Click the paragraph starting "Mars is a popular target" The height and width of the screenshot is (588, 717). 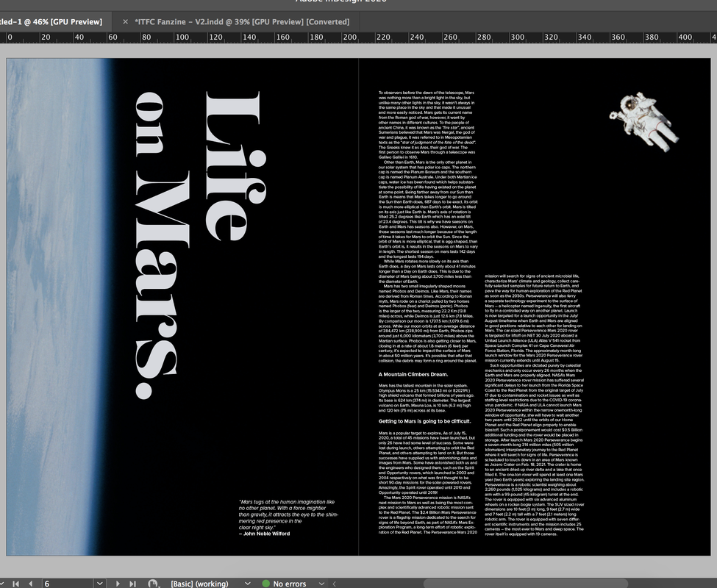(427, 462)
